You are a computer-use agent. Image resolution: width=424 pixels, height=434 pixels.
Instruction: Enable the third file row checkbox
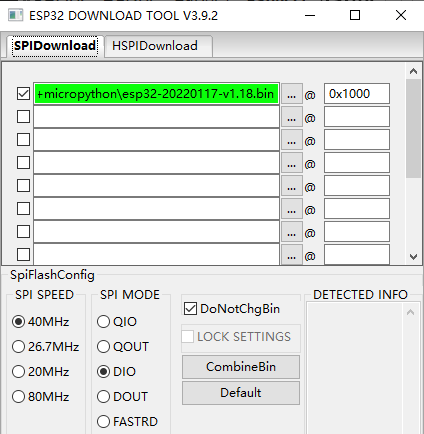(23, 140)
